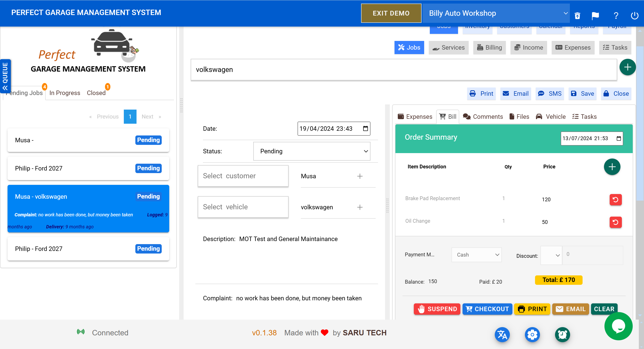This screenshot has height=349, width=644.
Task: Send SMS for this job
Action: point(550,94)
